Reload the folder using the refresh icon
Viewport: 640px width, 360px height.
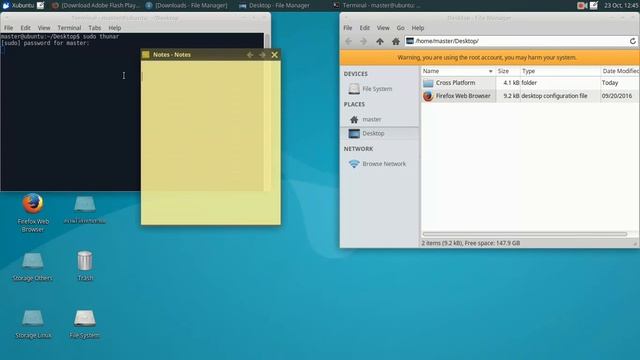(x=633, y=41)
